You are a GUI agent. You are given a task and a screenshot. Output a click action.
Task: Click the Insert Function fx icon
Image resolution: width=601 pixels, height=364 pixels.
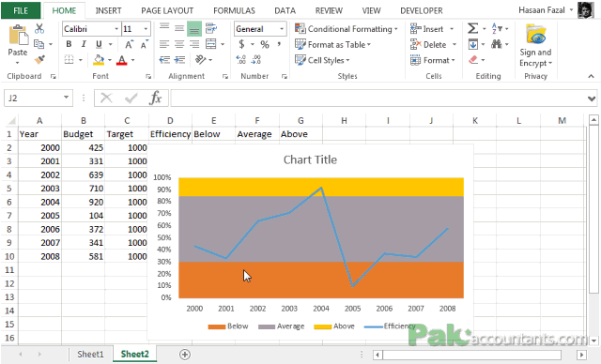[x=156, y=98]
